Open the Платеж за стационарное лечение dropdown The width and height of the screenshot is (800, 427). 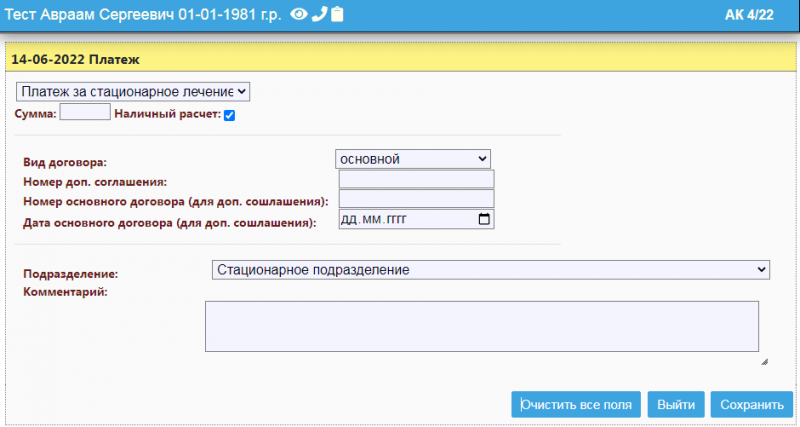point(132,91)
